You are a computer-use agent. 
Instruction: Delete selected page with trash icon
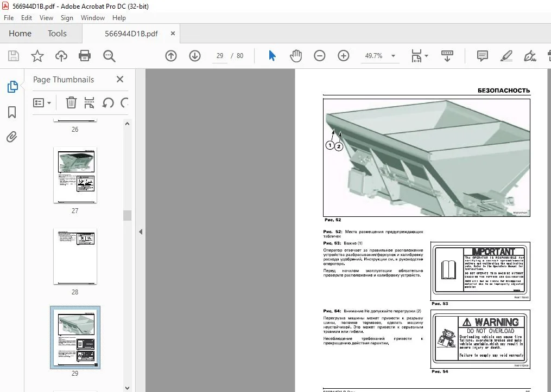[71, 103]
